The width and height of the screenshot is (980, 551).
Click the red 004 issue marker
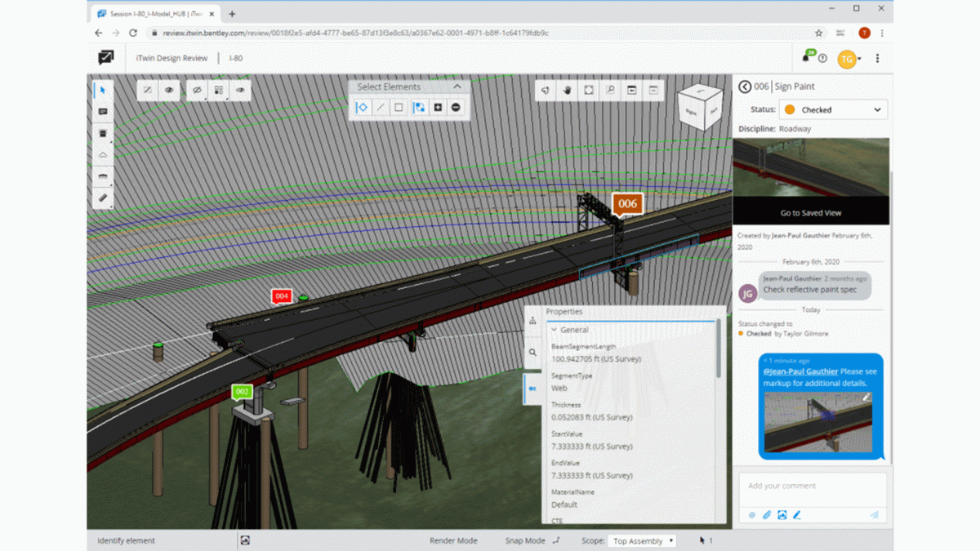[282, 296]
